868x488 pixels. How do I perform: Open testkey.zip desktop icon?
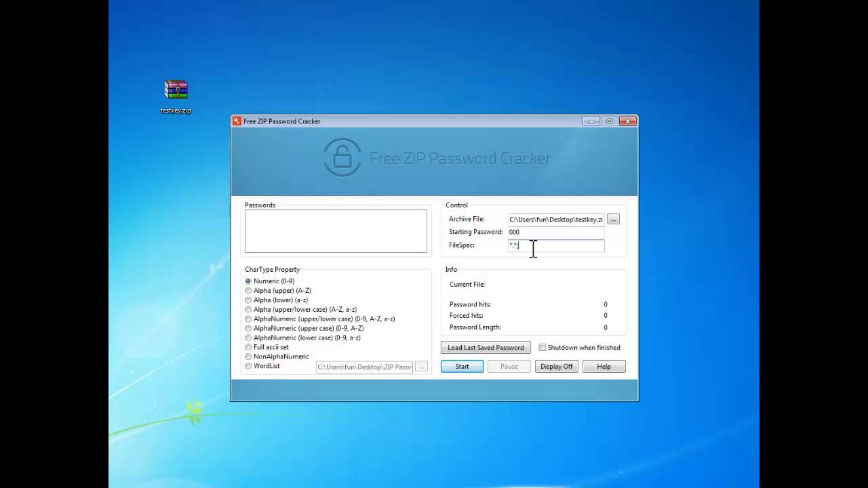click(176, 96)
